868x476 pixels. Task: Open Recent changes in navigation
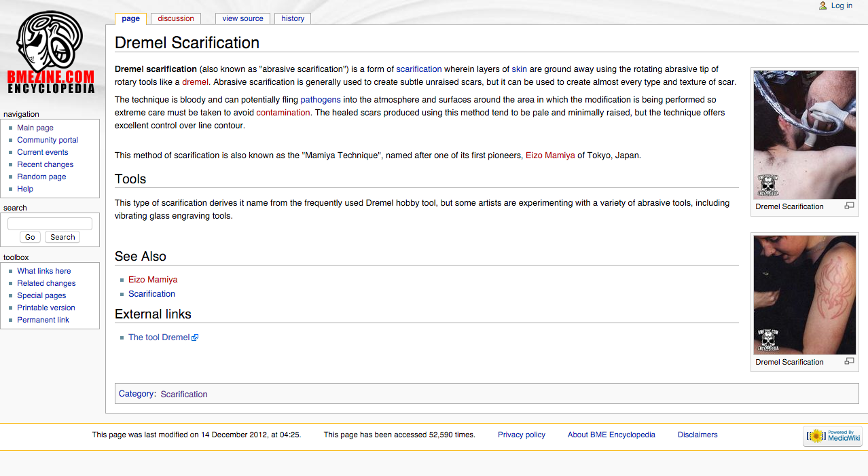[x=46, y=164]
